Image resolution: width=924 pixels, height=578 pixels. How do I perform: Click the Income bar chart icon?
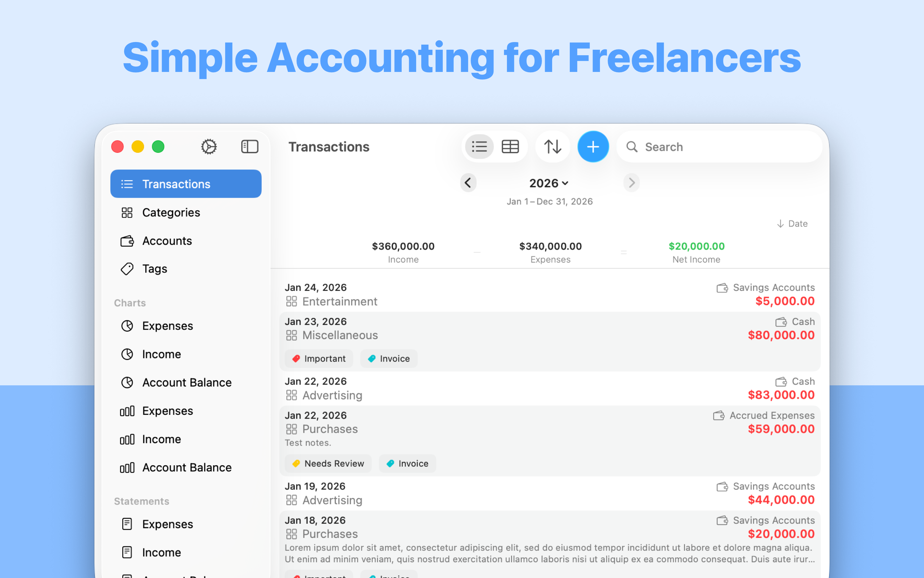(127, 439)
